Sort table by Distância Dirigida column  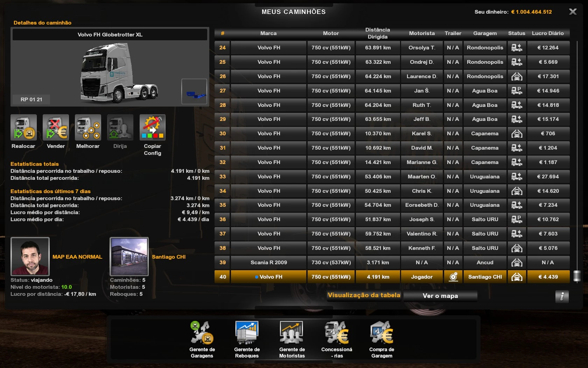click(377, 33)
